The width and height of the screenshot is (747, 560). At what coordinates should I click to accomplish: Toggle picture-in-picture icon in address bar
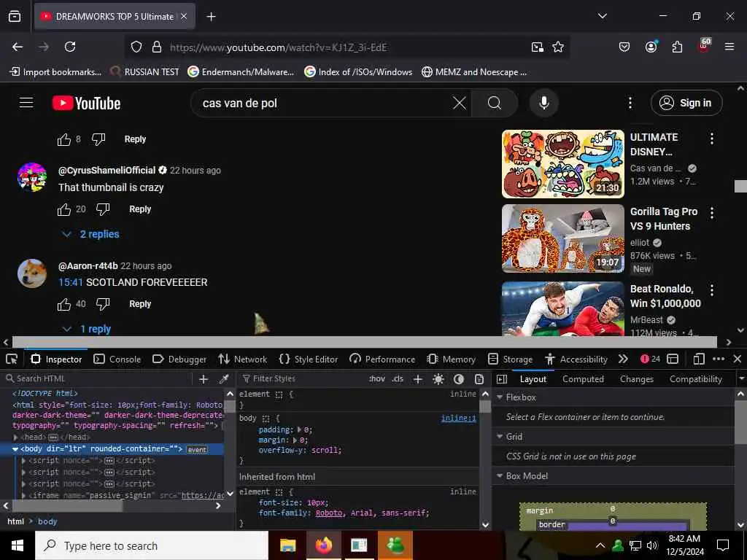(538, 47)
